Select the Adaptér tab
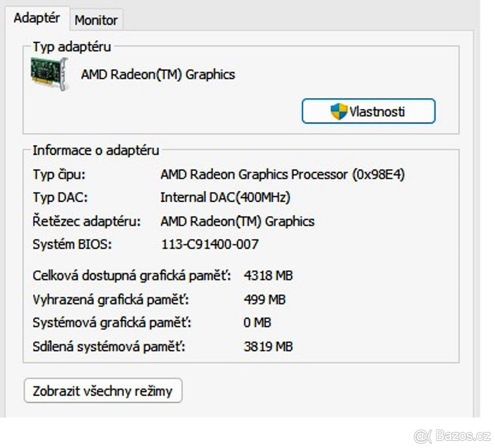This screenshot has width=495, height=448. tap(37, 18)
